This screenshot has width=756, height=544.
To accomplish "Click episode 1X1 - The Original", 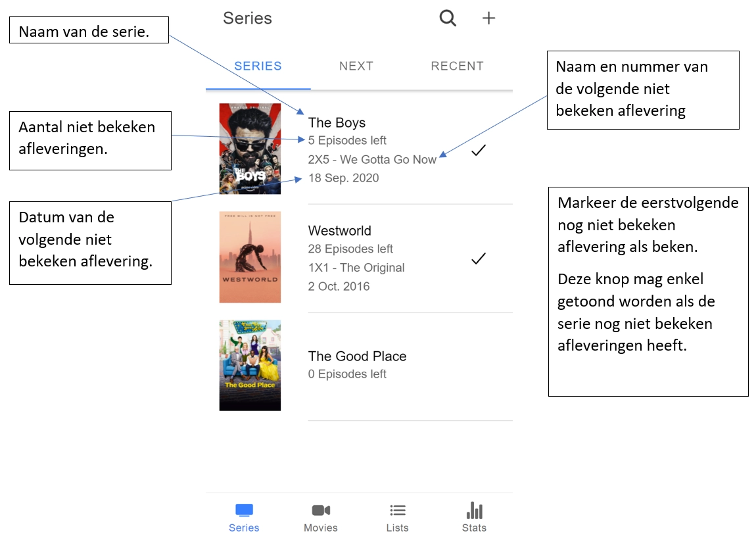I will (x=356, y=268).
